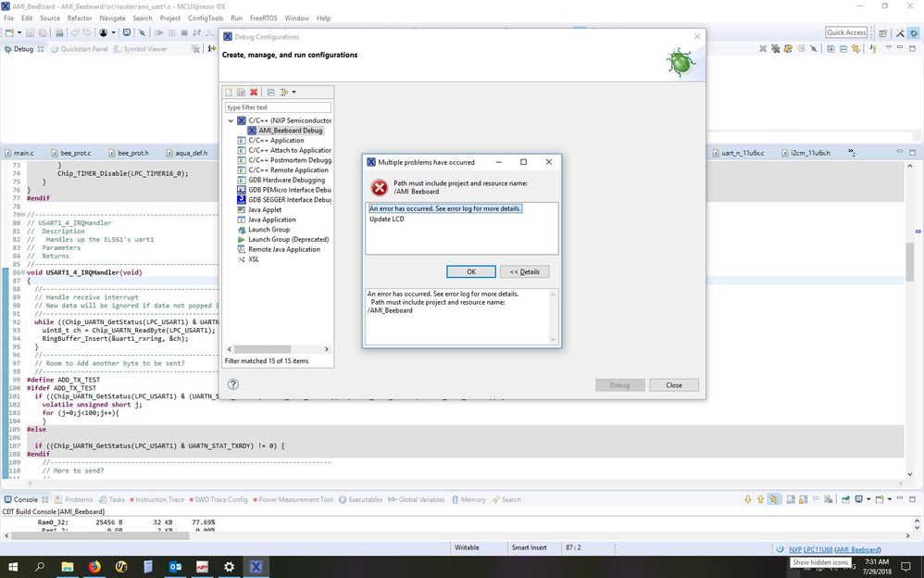Open Firefox from the taskbar
924x578 pixels.
coord(94,567)
